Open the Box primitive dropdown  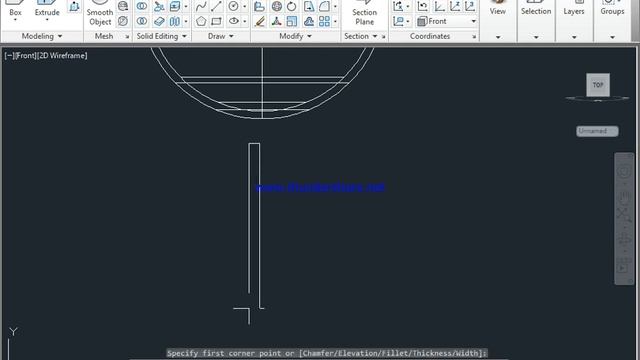click(x=15, y=20)
